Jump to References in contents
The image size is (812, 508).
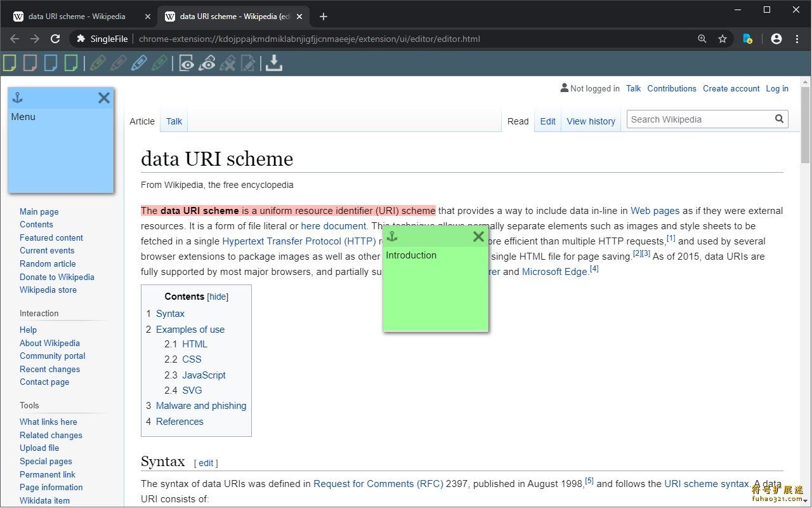tap(180, 422)
